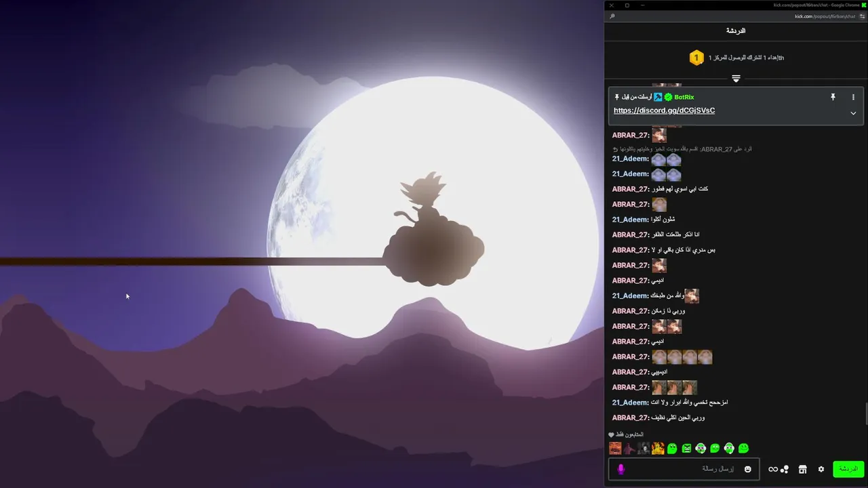Open ABRAR_27 profile on 'كنت ابي اسوي' message

click(x=631, y=189)
